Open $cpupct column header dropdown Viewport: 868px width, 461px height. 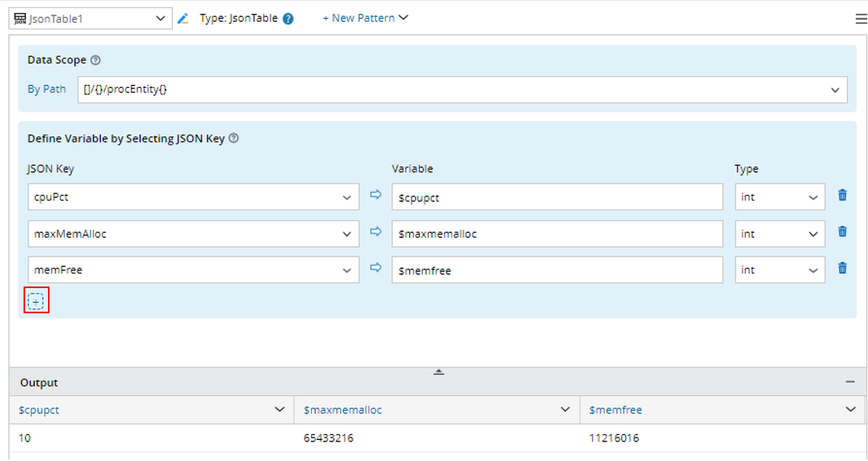tap(279, 410)
